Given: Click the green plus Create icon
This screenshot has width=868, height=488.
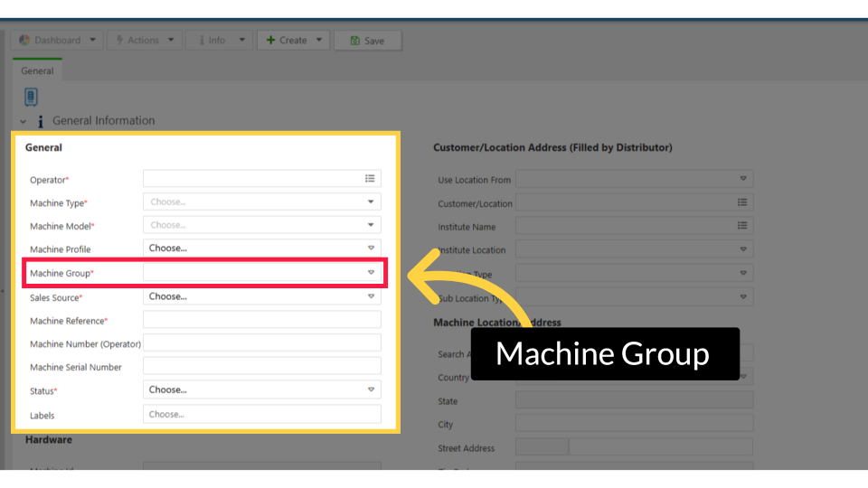Looking at the screenshot, I should tap(270, 41).
